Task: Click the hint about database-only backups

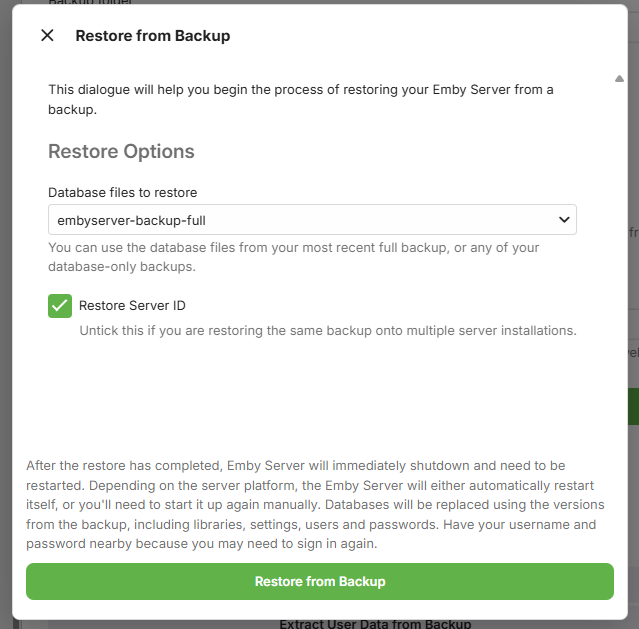Action: [x=293, y=257]
